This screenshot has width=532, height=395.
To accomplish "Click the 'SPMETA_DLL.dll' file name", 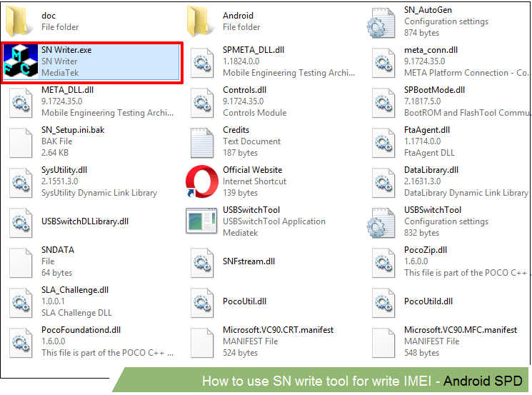I will tap(254, 50).
